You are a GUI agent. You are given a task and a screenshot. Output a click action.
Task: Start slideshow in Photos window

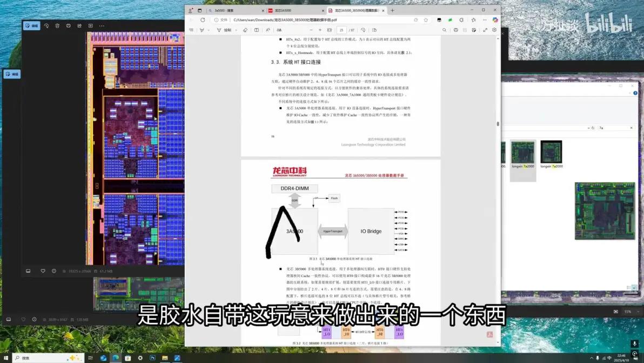91,25
